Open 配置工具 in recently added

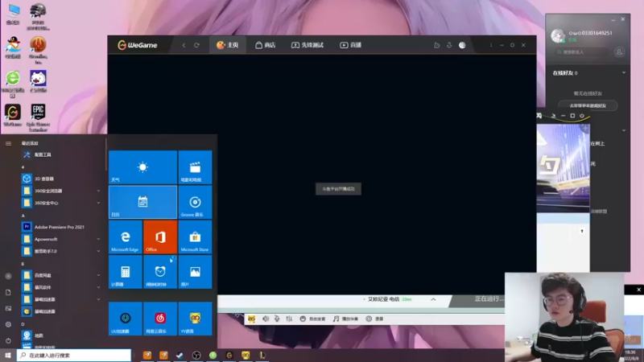click(x=62, y=154)
